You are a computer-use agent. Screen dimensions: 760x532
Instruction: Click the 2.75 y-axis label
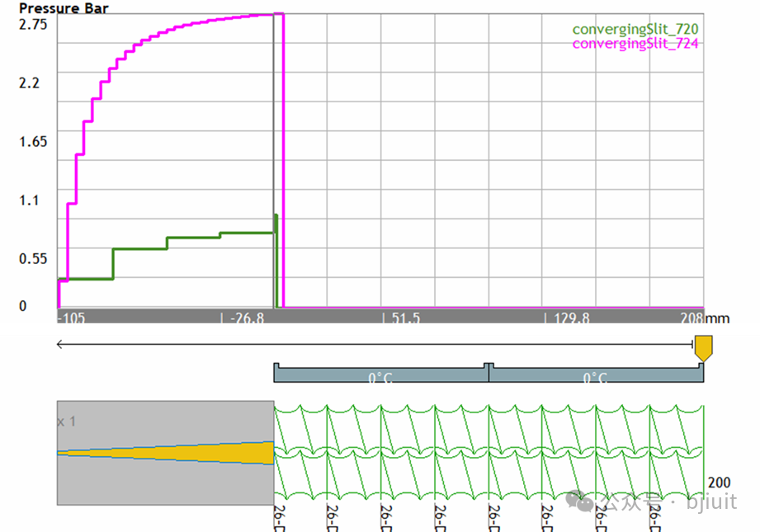[34, 24]
